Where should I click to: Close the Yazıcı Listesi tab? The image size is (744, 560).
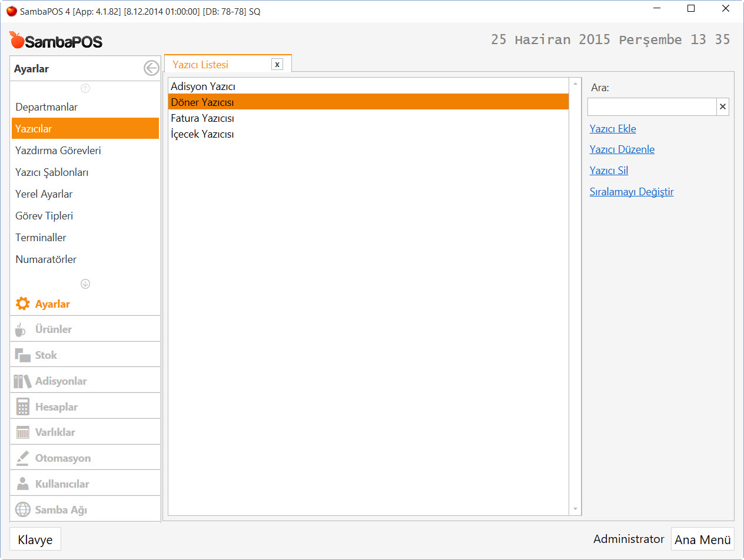click(x=277, y=65)
